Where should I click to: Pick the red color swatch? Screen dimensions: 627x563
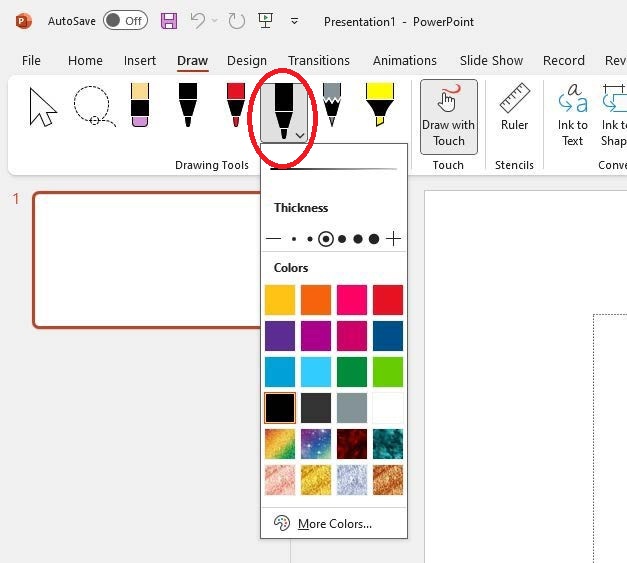coord(388,300)
